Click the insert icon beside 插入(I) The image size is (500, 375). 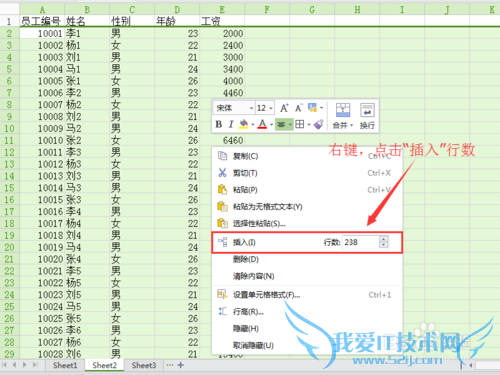tap(222, 242)
